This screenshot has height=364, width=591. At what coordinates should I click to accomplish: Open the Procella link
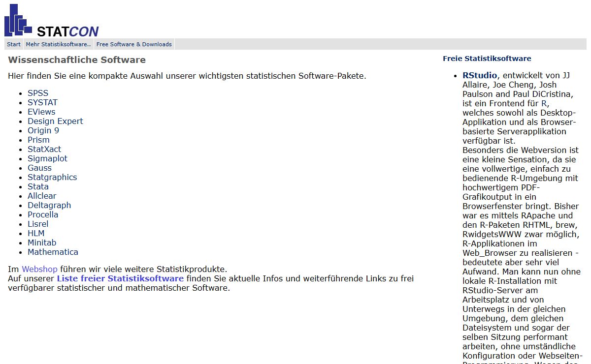43,214
